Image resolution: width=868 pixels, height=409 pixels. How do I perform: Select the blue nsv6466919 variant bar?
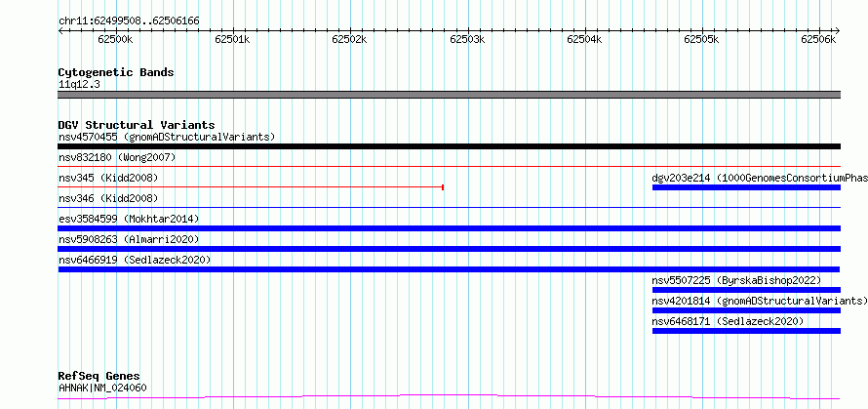(x=450, y=269)
